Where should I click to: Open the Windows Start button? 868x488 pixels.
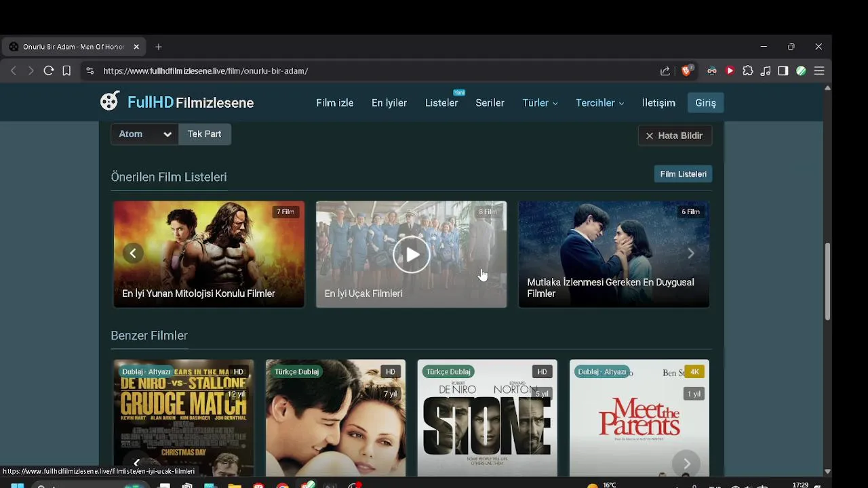[x=18, y=485]
